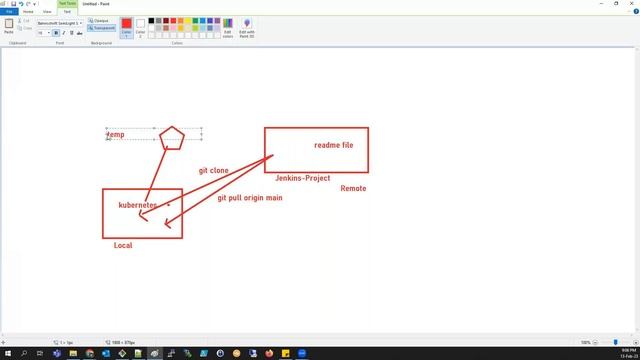Click the Cut scissors icon

click(x=20, y=20)
